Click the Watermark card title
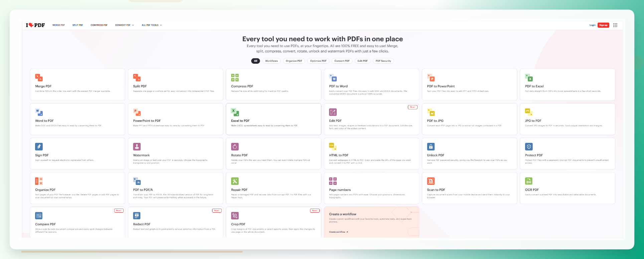This screenshot has width=644, height=259. click(141, 155)
